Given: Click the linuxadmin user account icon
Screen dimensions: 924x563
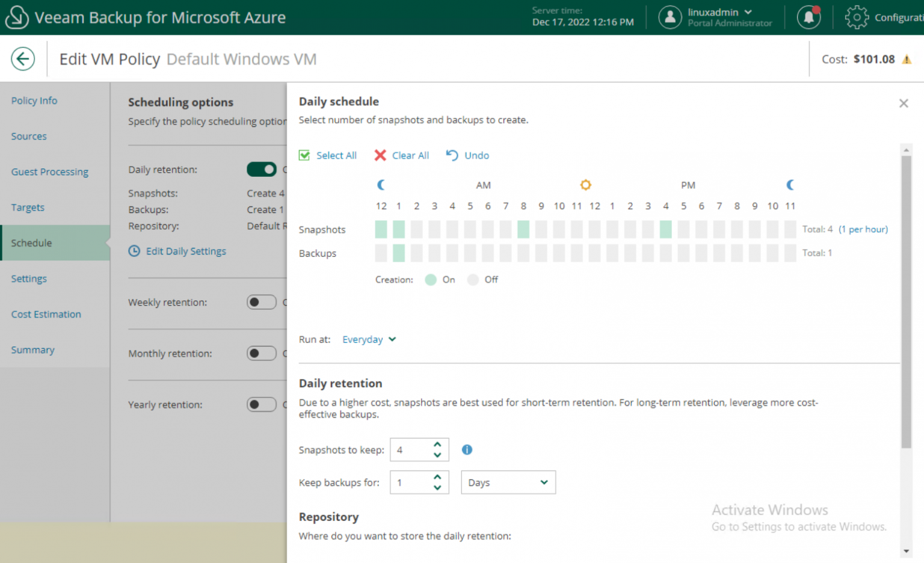Looking at the screenshot, I should pyautogui.click(x=670, y=17).
